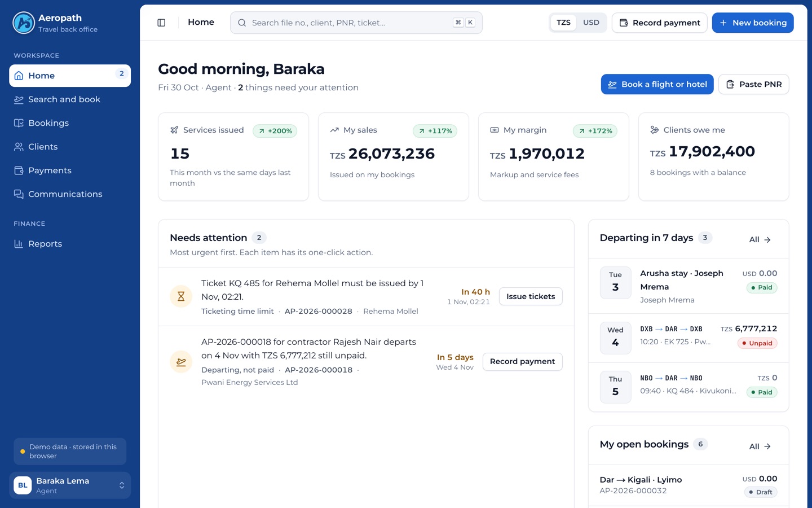Image resolution: width=812 pixels, height=508 pixels.
Task: Click the search magnifier icon
Action: (242, 23)
